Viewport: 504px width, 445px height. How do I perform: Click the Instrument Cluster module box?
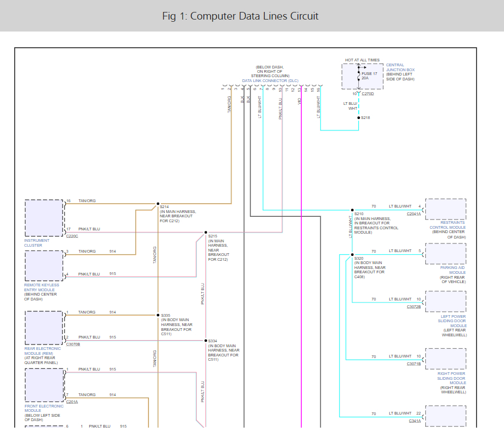tap(44, 218)
